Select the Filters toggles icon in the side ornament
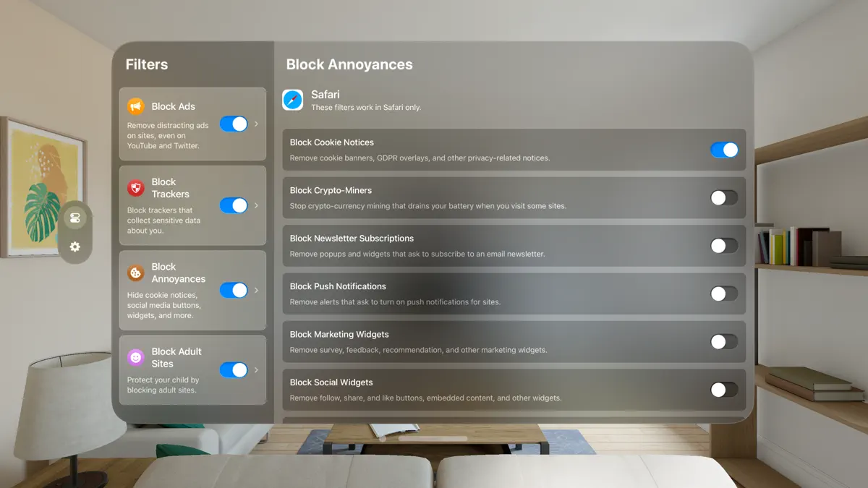 [x=75, y=218]
